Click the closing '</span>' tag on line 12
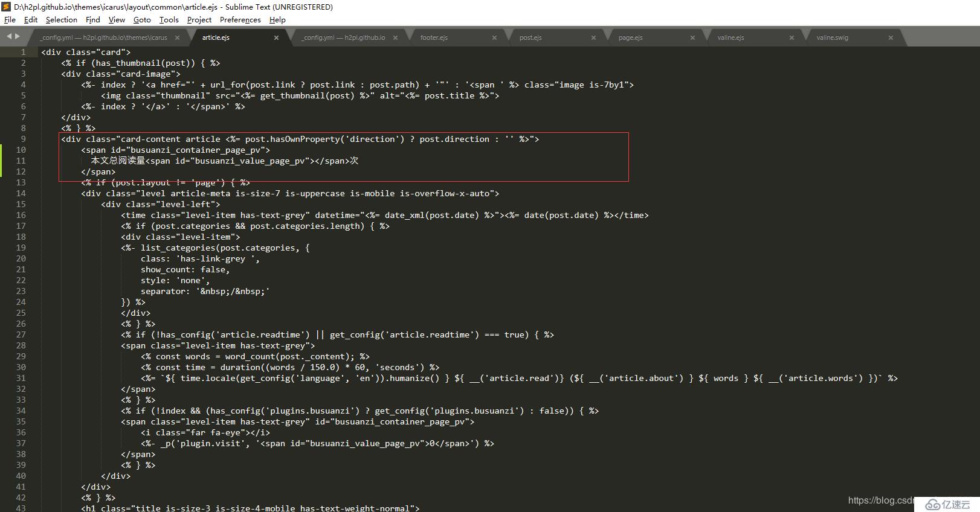This screenshot has height=512, width=980. 98,171
